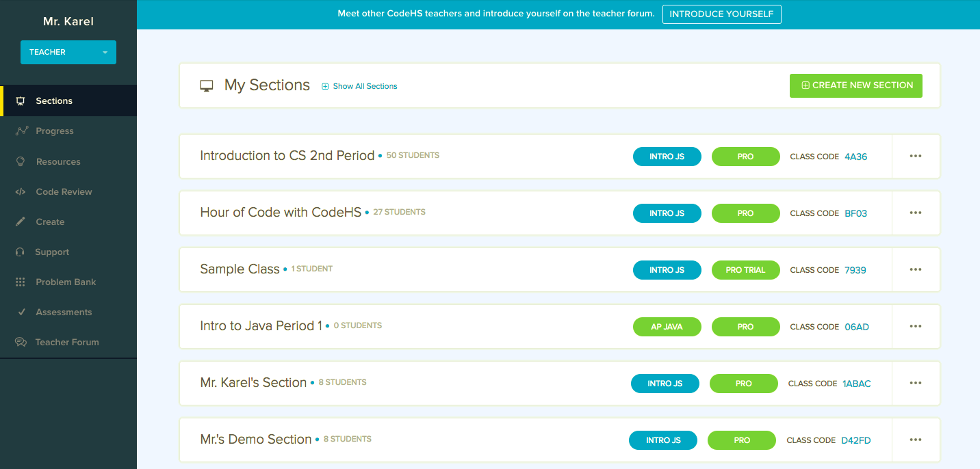Click the Create pencil icon
The height and width of the screenshot is (469, 980).
pos(21,222)
